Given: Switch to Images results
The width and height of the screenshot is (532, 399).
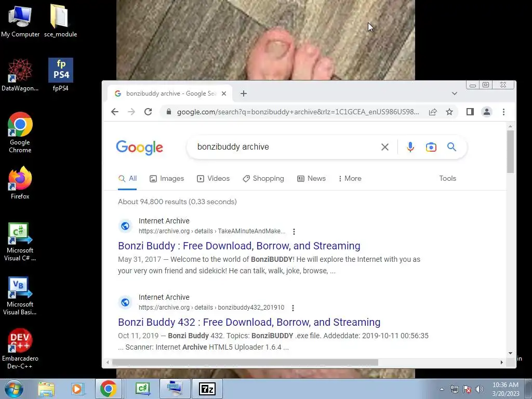Looking at the screenshot, I should [x=167, y=179].
